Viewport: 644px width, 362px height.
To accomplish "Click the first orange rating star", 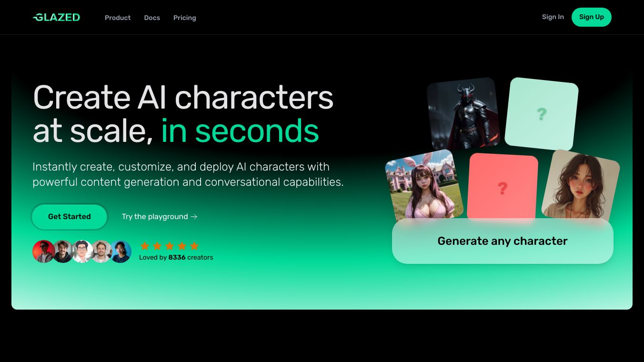I will click(x=145, y=246).
